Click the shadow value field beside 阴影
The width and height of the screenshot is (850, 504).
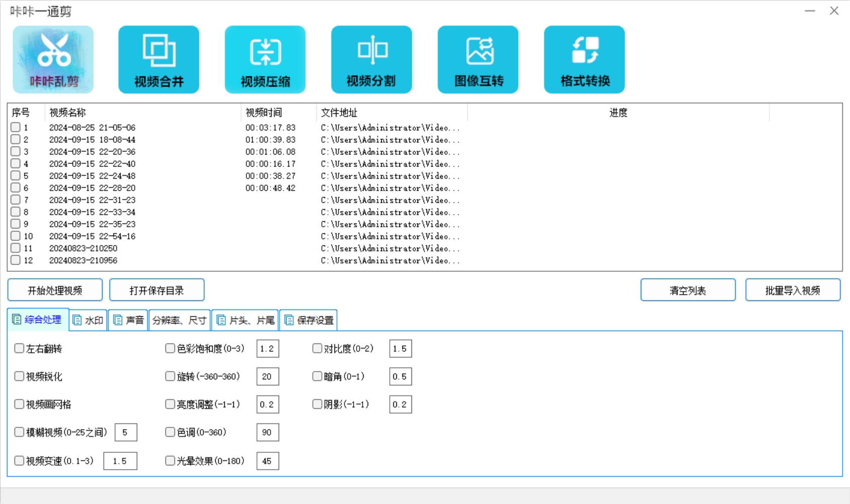[x=400, y=404]
